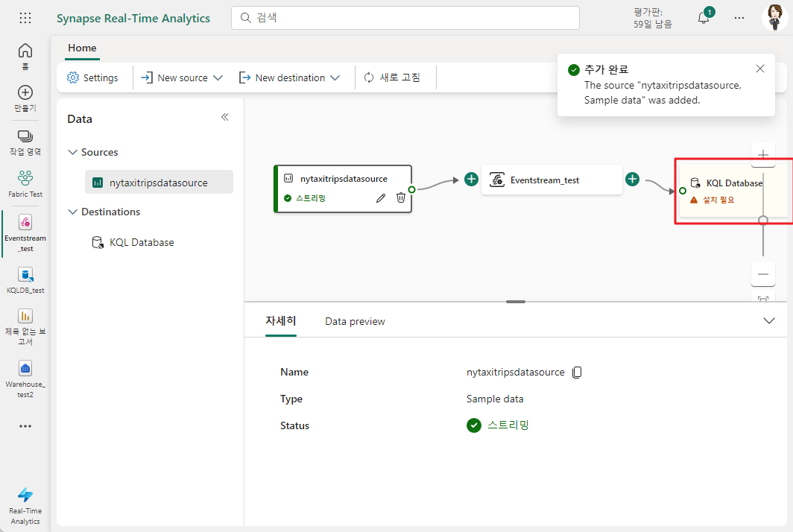Image resolution: width=793 pixels, height=532 pixels.
Task: Select the Eventstream_test canvas node
Action: click(552, 180)
